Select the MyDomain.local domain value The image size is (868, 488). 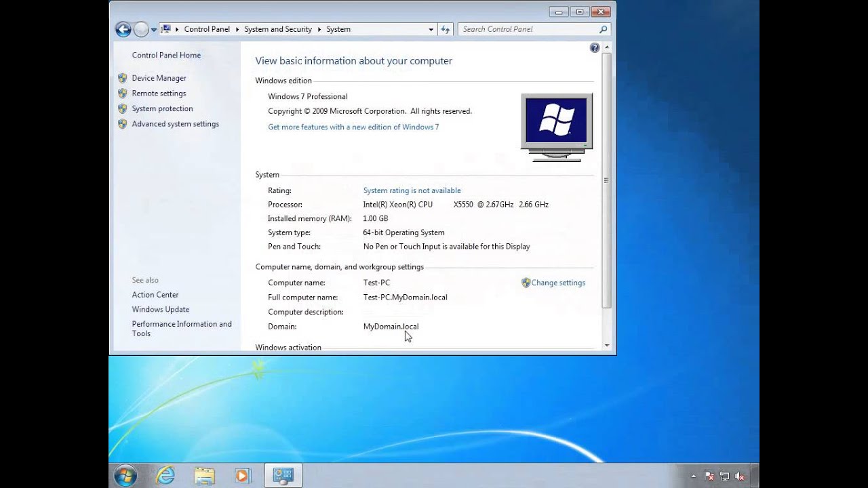point(391,327)
